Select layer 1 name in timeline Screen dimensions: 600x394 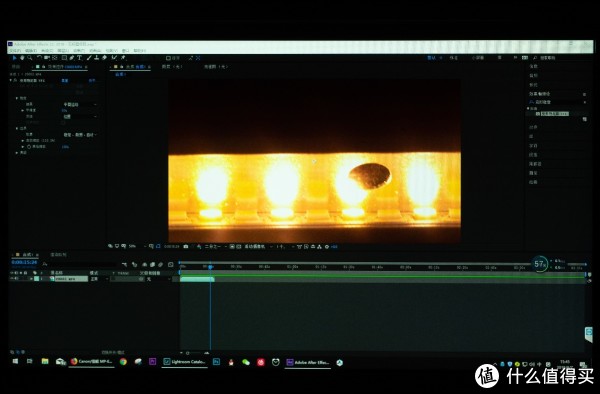tap(72, 279)
